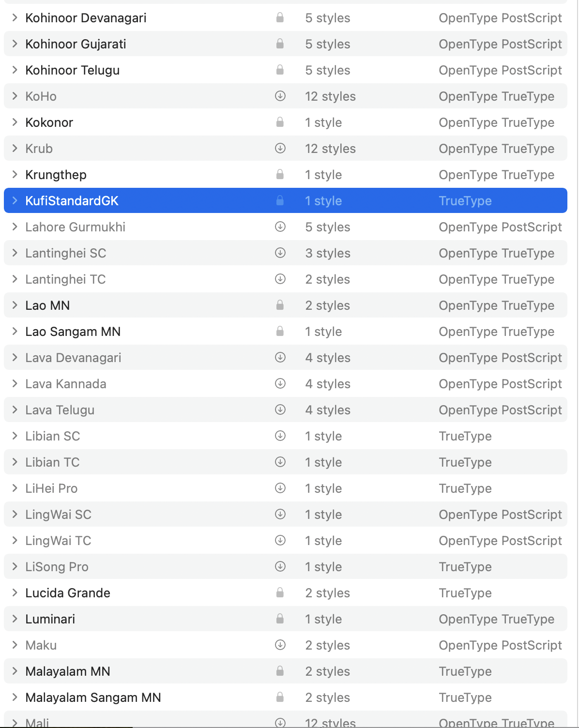Download LingWai SC using its icon

pyautogui.click(x=280, y=514)
